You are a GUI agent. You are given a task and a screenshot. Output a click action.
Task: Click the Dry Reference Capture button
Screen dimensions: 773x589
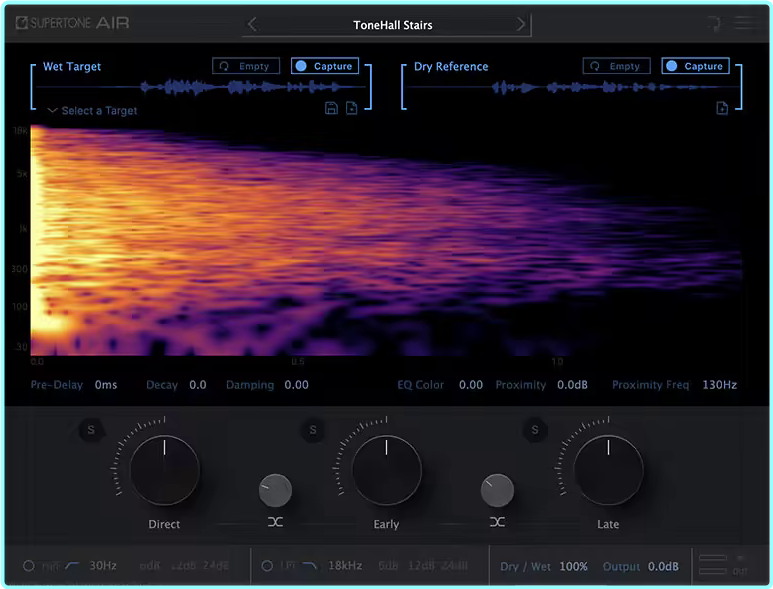tap(696, 66)
